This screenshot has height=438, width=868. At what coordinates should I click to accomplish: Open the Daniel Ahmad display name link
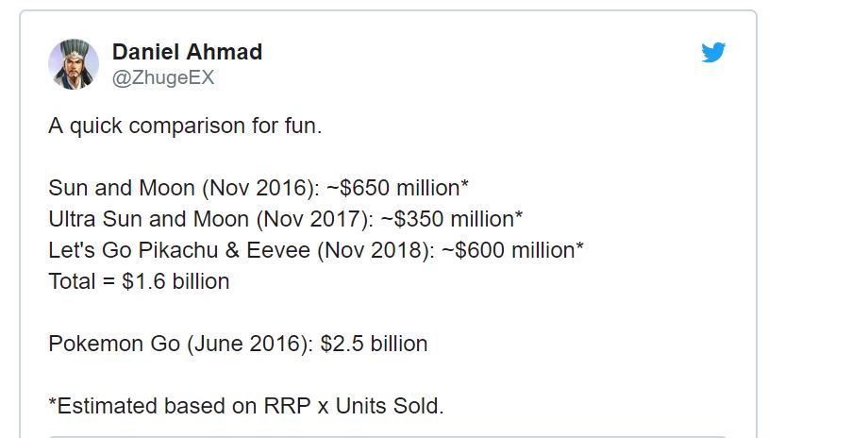(187, 52)
